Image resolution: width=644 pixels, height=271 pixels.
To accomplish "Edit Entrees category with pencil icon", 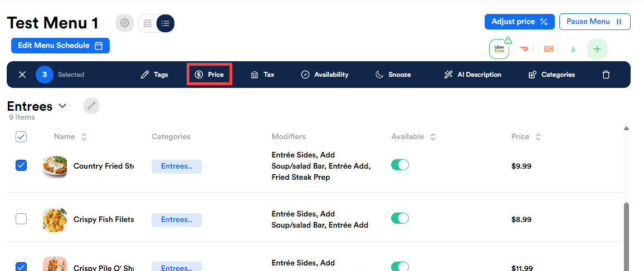I will click(91, 106).
